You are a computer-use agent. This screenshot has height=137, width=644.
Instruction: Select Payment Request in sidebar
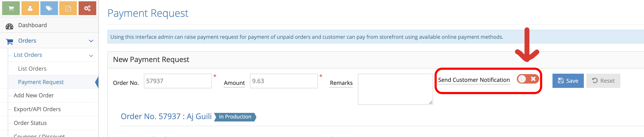pyautogui.click(x=41, y=82)
